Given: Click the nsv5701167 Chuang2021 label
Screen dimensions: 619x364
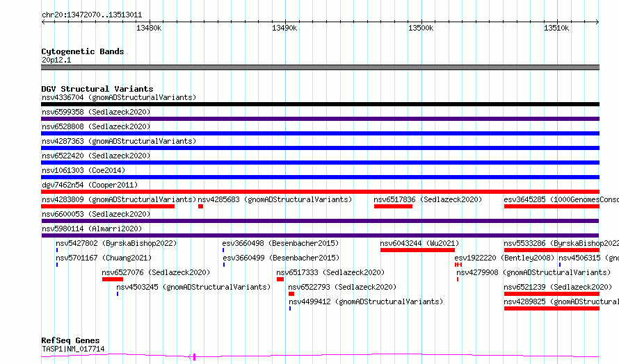Looking at the screenshot, I should tap(104, 258).
